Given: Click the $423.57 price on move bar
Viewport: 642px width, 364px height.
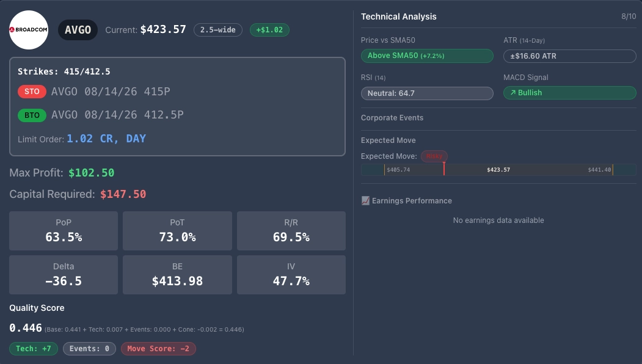Looking at the screenshot, I should coord(498,170).
